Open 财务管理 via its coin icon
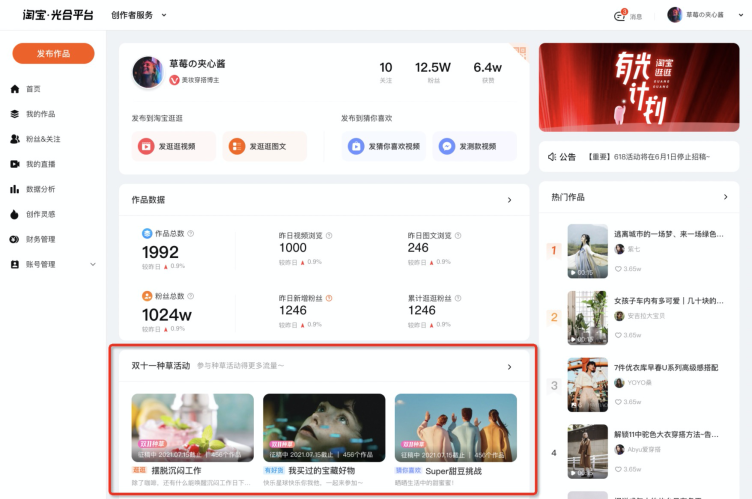 (15, 239)
